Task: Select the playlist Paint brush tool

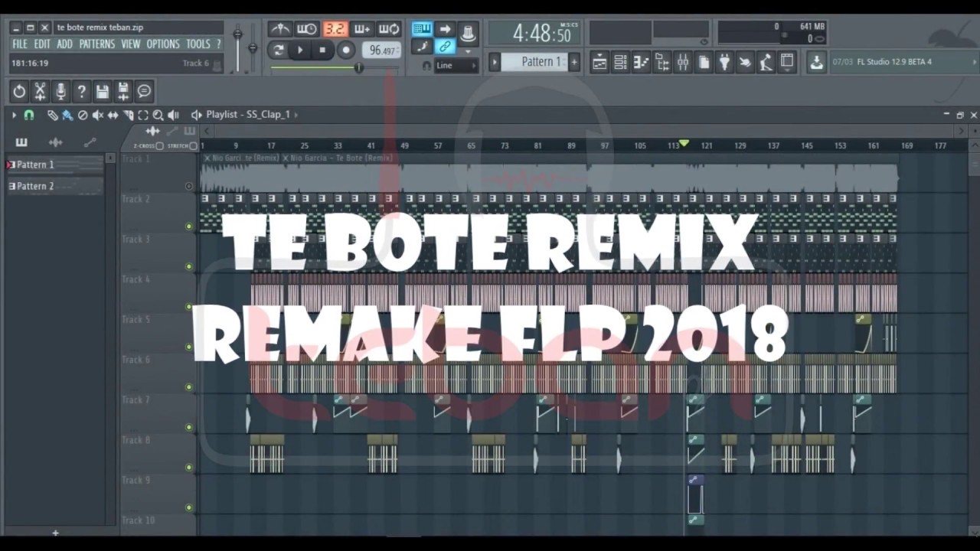Action: click(67, 115)
